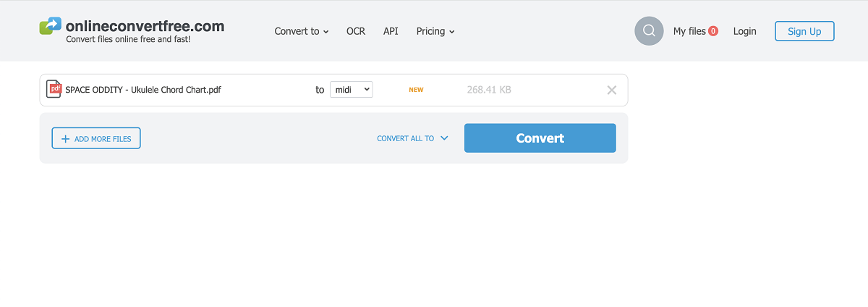The width and height of the screenshot is (868, 307).
Task: Click the green and blue arrow logo icon
Action: pos(51,26)
